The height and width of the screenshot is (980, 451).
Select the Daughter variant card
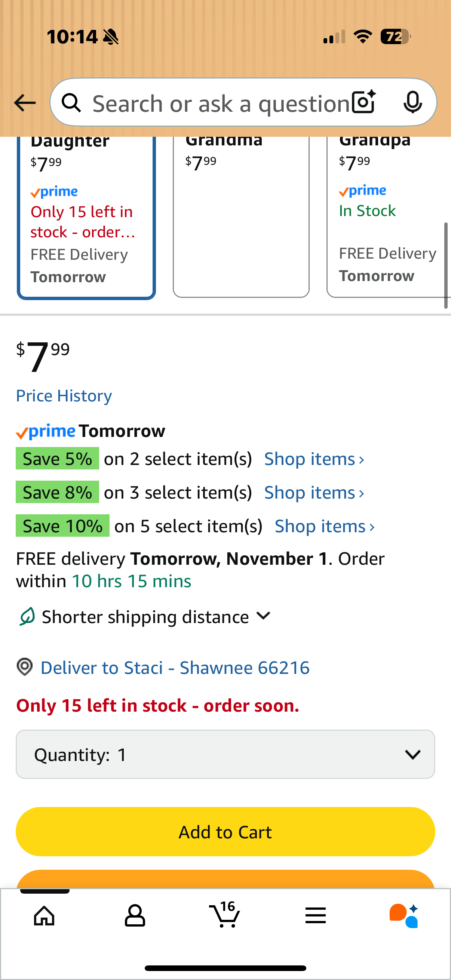(86, 217)
